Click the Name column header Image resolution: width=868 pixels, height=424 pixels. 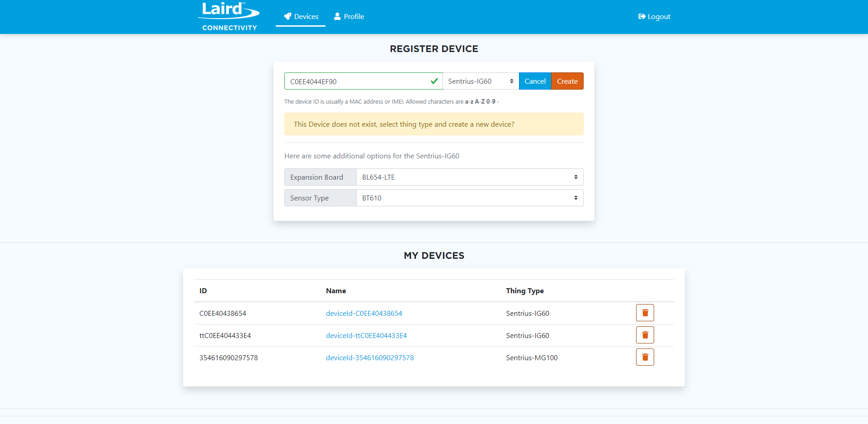click(336, 291)
